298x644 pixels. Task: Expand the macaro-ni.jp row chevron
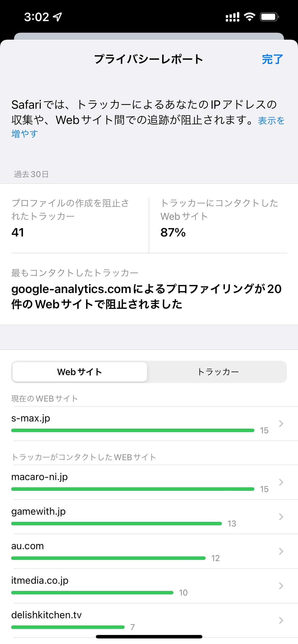[281, 482]
